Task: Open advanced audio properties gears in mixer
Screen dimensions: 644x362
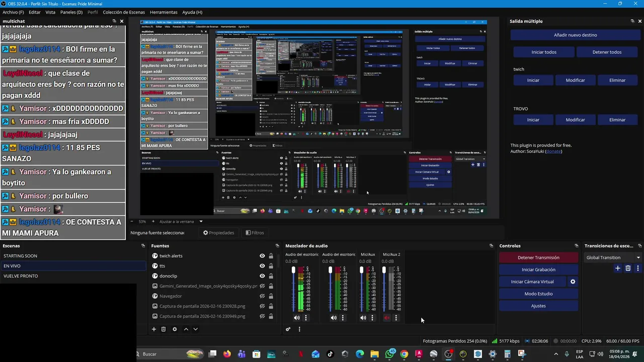Action: [x=288, y=329]
